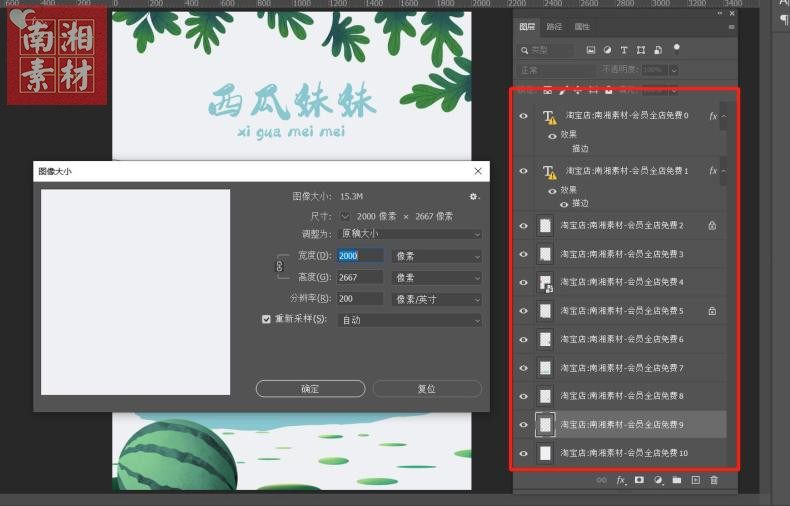The height and width of the screenshot is (506, 790).
Task: Add a layer style with bottom fx icon
Action: pos(621,480)
